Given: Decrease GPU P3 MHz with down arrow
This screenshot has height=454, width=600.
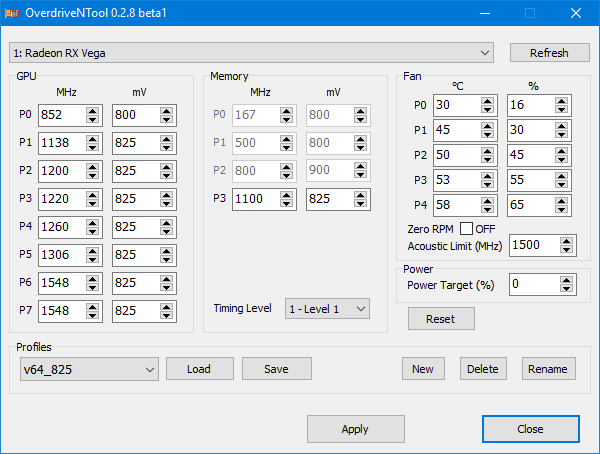Looking at the screenshot, I should (x=93, y=203).
